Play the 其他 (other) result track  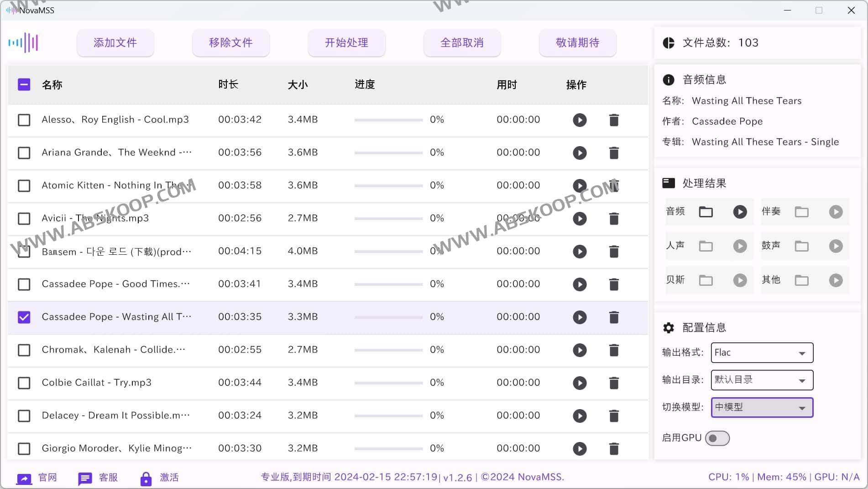[836, 280]
